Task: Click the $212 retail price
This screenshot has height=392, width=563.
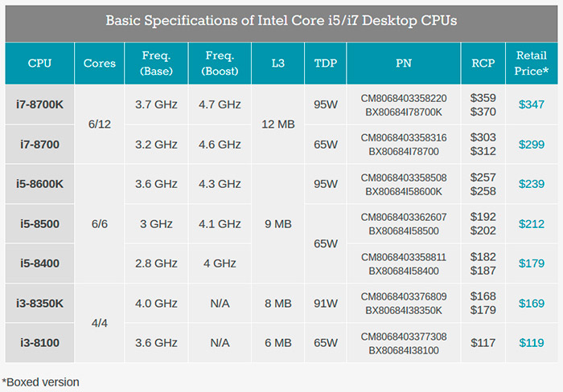Action: (532, 224)
